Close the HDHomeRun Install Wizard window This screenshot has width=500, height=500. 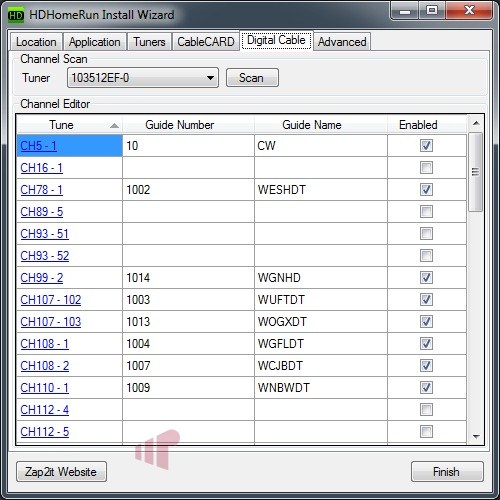[x=469, y=11]
